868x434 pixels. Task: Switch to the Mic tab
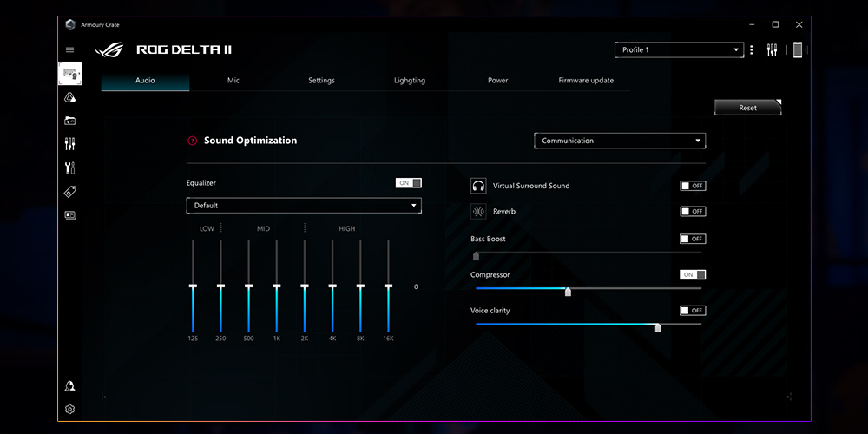tap(233, 81)
